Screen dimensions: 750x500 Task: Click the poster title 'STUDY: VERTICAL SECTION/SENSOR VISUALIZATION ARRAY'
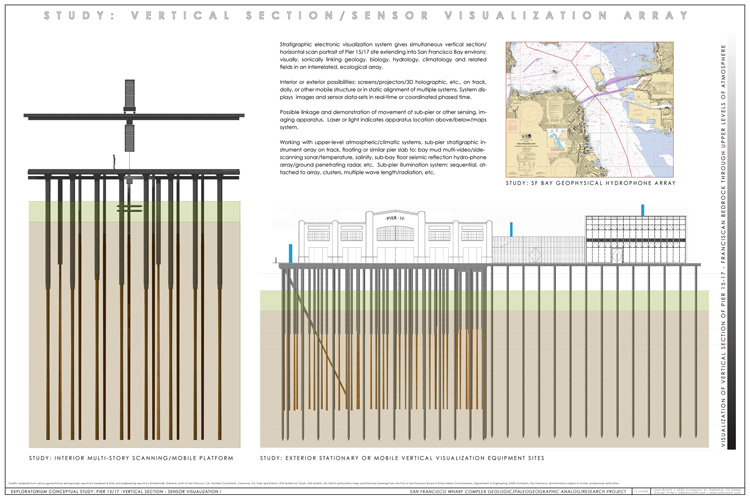[366, 15]
